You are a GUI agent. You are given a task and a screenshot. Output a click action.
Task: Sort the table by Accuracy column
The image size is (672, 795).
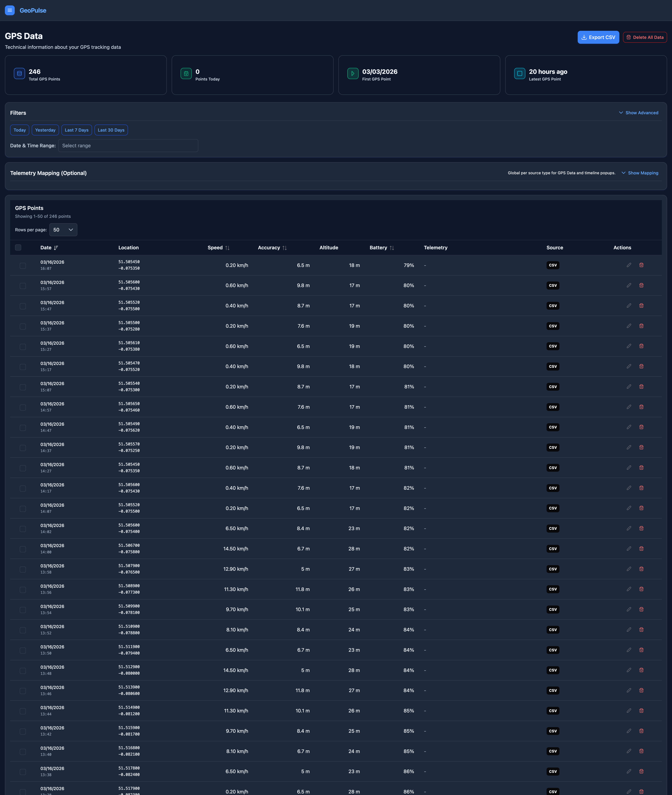272,248
